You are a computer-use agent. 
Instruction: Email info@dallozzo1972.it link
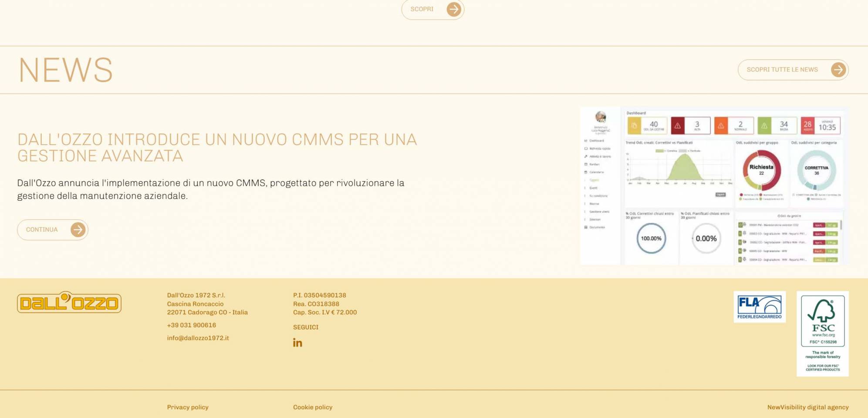[x=198, y=338]
